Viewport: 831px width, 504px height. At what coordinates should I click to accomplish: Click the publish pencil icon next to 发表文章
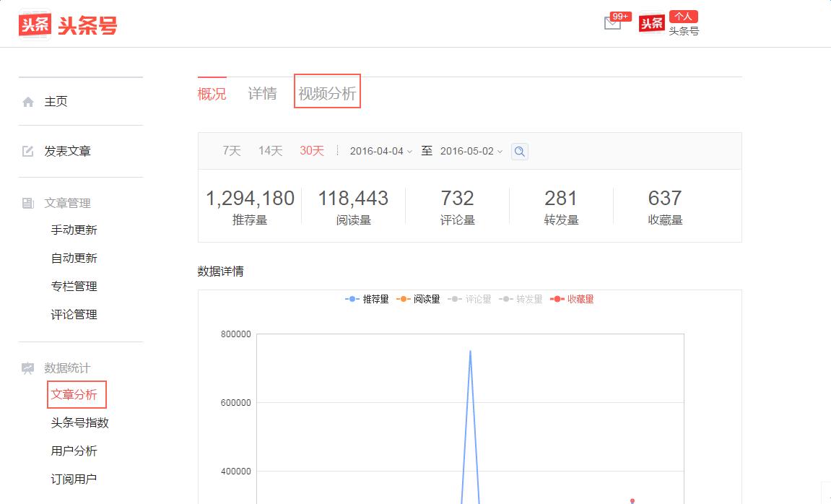point(27,151)
